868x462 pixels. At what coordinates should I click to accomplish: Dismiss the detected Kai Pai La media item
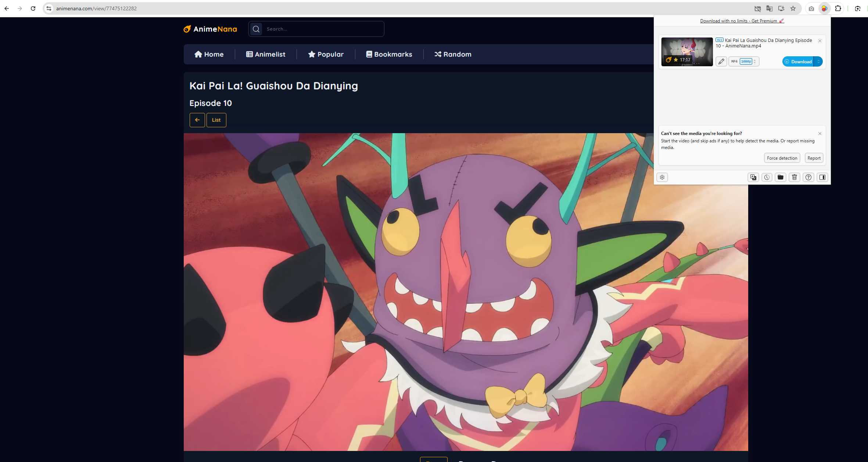click(x=820, y=41)
